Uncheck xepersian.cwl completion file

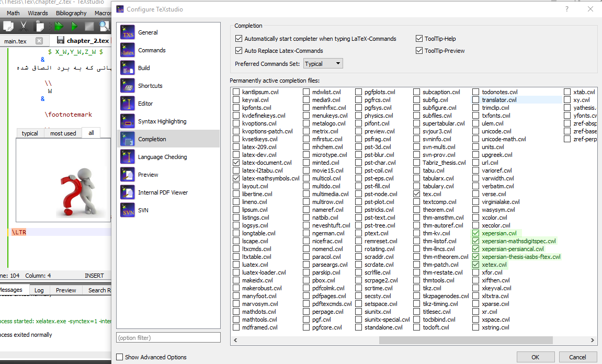(475, 233)
